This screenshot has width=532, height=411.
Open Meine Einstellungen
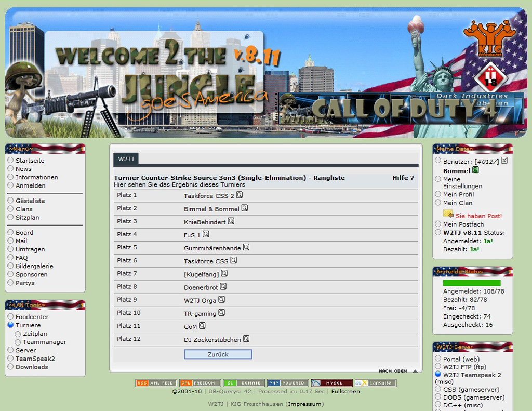[x=462, y=182]
